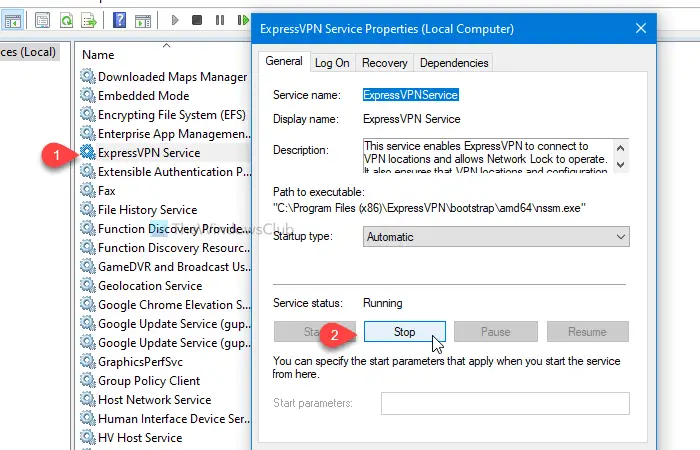
Task: Open the Help question mark icon
Action: click(x=120, y=21)
